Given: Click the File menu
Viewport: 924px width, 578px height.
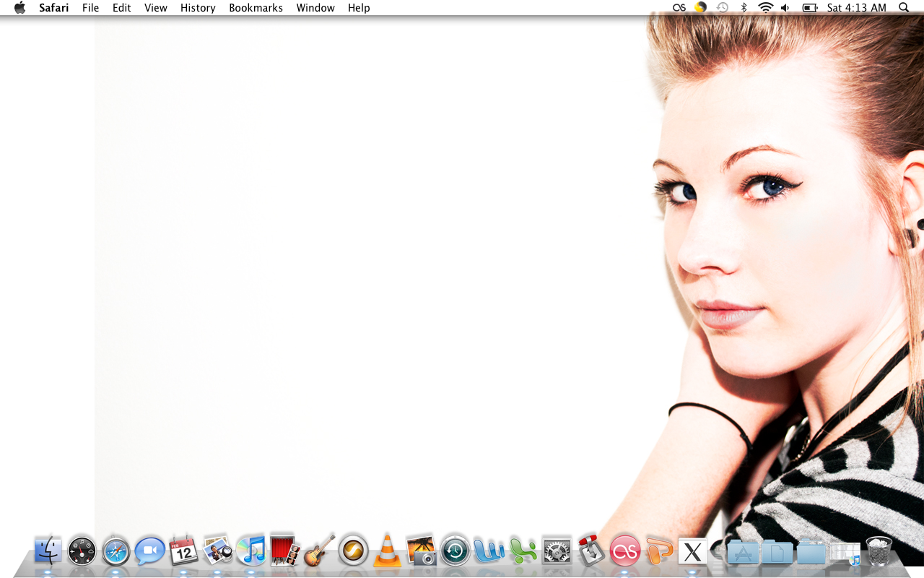Looking at the screenshot, I should pos(90,8).
